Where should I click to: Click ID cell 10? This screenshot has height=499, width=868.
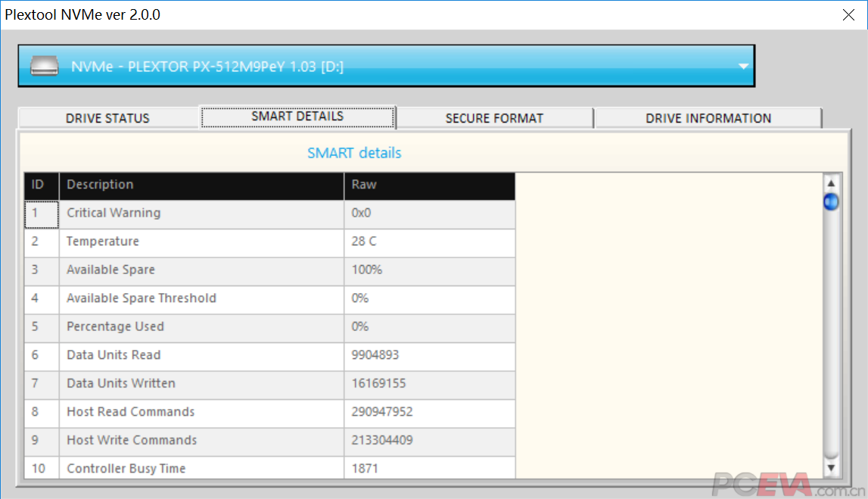42,468
